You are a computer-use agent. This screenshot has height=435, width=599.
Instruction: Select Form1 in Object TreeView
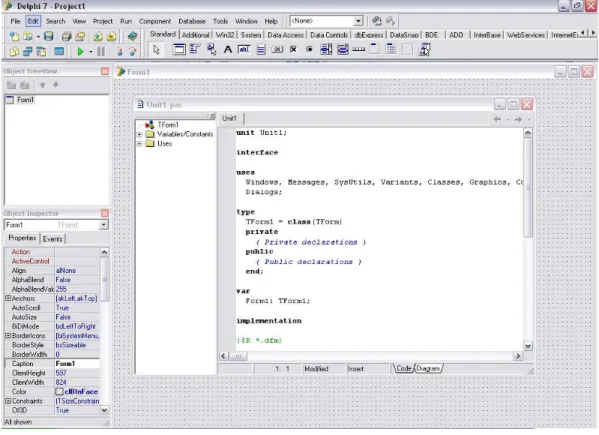coord(25,100)
